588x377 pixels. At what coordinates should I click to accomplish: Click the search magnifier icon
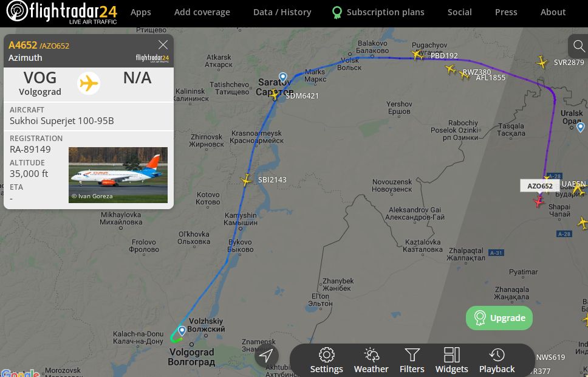click(579, 46)
